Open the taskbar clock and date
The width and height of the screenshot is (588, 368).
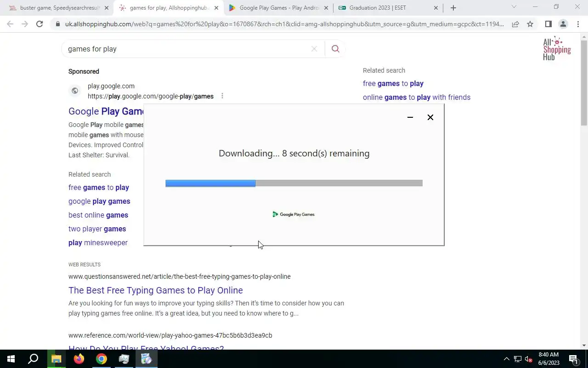548,359
